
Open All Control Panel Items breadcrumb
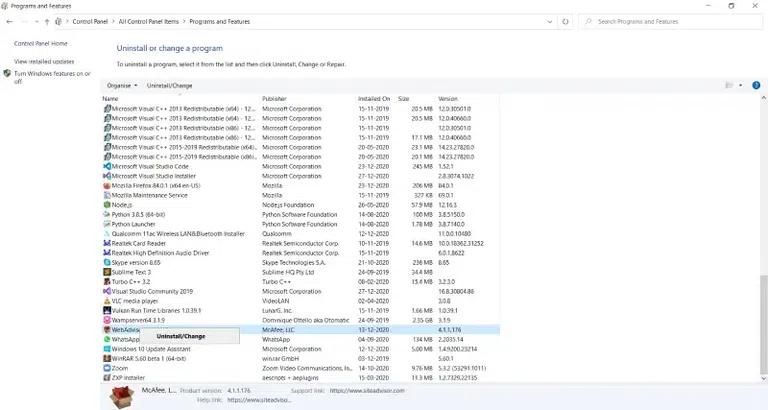coord(148,22)
